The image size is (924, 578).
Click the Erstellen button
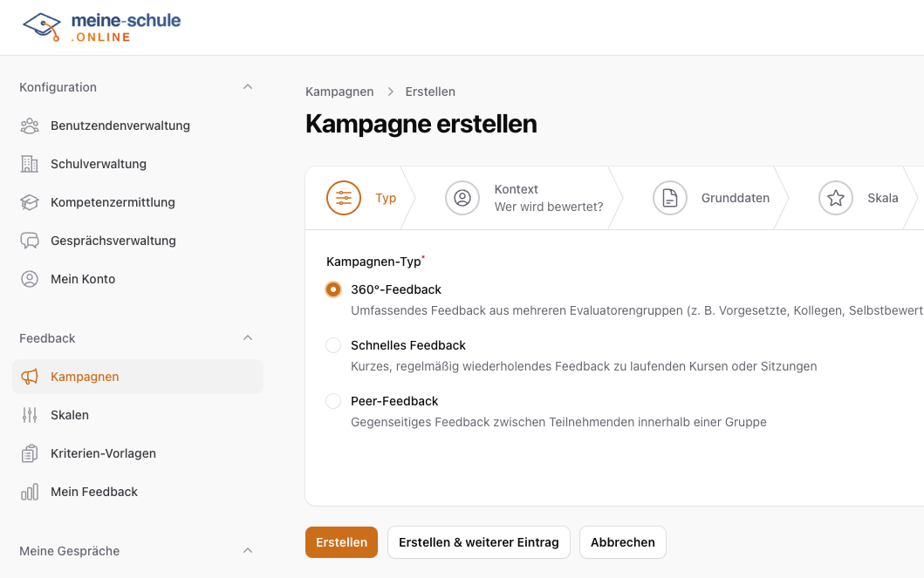341,541
